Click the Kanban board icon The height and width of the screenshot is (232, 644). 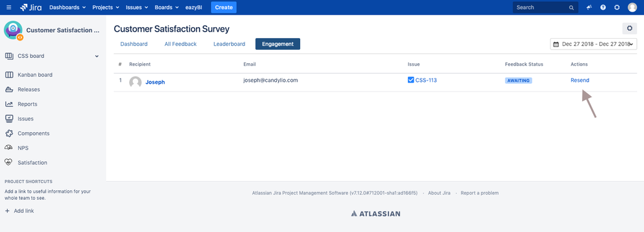click(x=9, y=75)
